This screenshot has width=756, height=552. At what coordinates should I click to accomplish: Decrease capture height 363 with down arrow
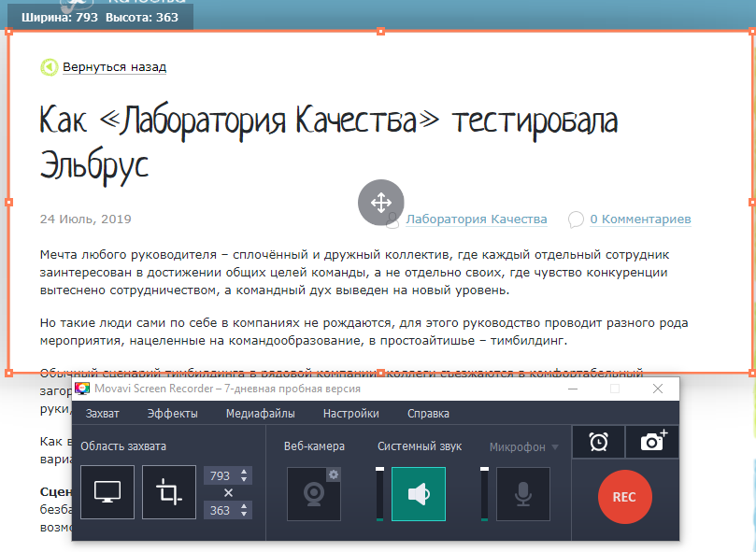[x=244, y=514]
